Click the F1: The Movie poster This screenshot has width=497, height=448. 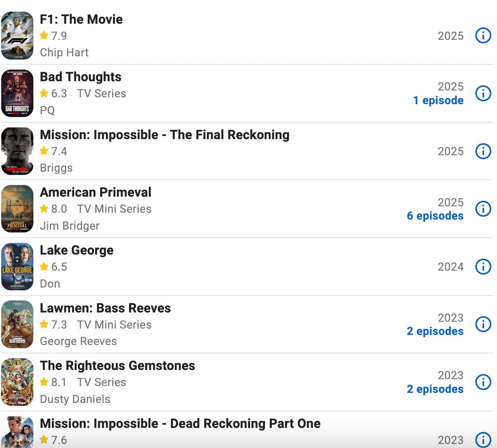click(x=17, y=36)
